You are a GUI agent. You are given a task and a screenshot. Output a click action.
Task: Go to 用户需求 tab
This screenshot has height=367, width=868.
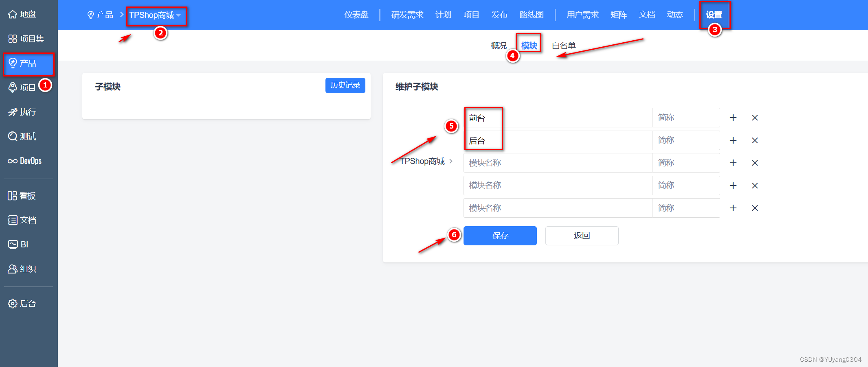[582, 15]
